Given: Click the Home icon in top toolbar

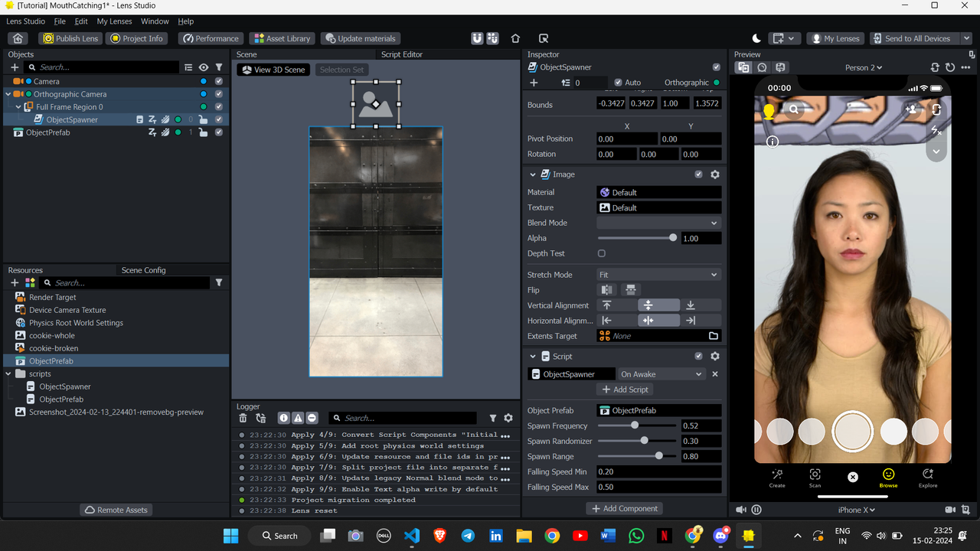Looking at the screenshot, I should (x=18, y=38).
